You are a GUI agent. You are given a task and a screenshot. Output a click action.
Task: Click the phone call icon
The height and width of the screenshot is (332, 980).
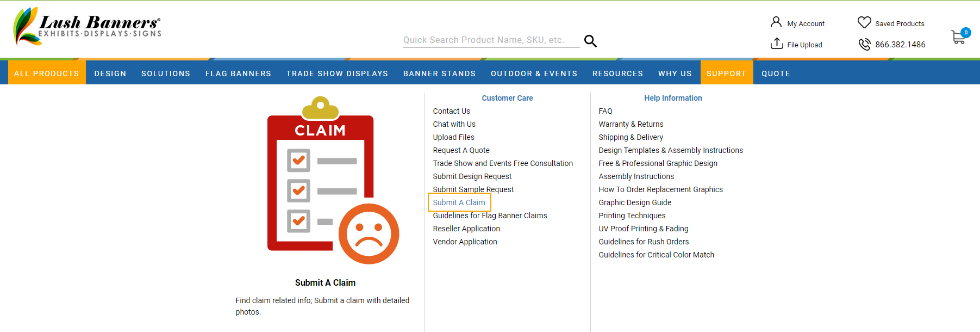pos(864,44)
